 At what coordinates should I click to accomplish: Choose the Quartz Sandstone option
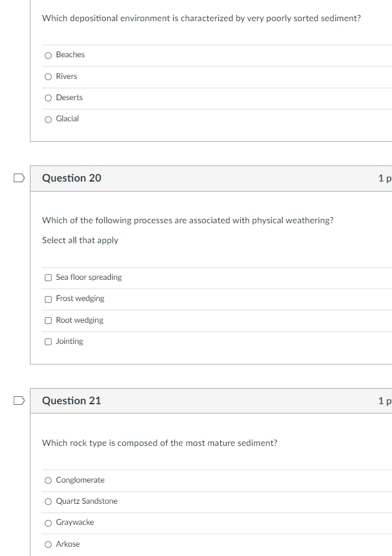(x=49, y=502)
